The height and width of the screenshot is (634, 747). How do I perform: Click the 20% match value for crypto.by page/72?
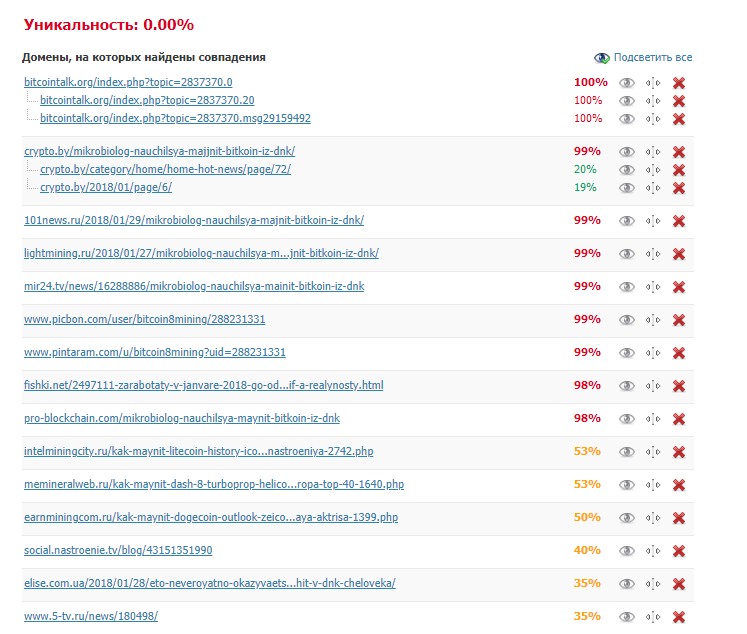coord(585,169)
